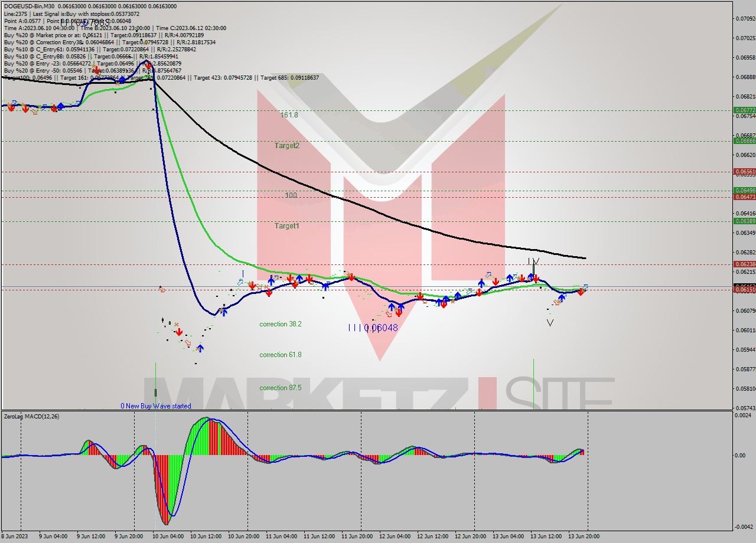Click the green 0.0666 price tag on the axis
Viewport: 756px width, 543px height.
pos(744,140)
